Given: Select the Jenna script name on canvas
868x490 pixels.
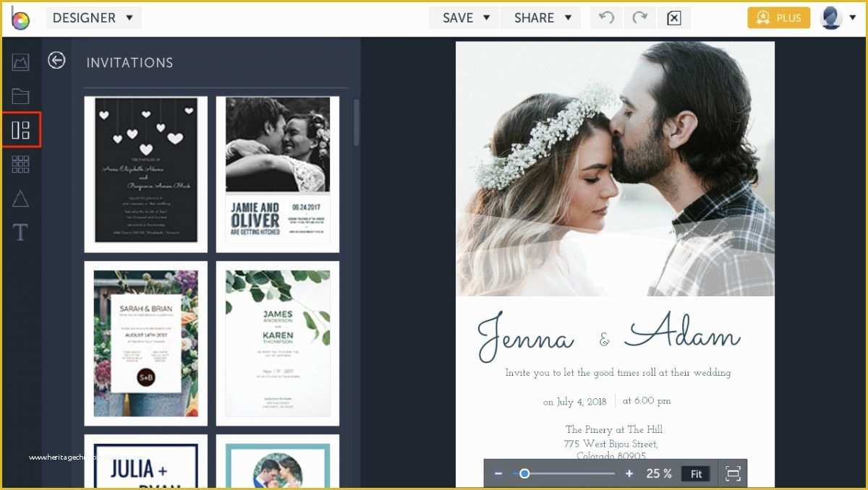Looking at the screenshot, I should pyautogui.click(x=526, y=337).
